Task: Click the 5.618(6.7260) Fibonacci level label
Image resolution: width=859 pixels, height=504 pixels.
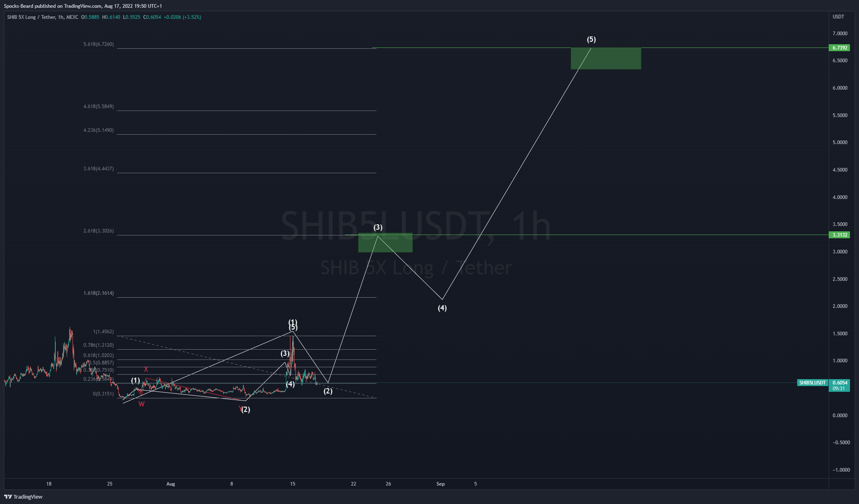Action: [99, 44]
